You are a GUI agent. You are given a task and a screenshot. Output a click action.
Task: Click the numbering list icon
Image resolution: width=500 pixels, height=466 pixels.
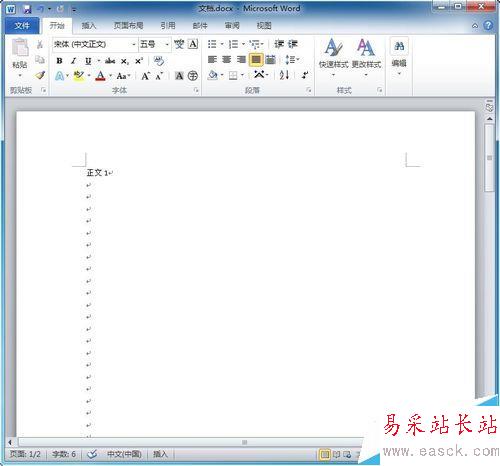(233, 44)
